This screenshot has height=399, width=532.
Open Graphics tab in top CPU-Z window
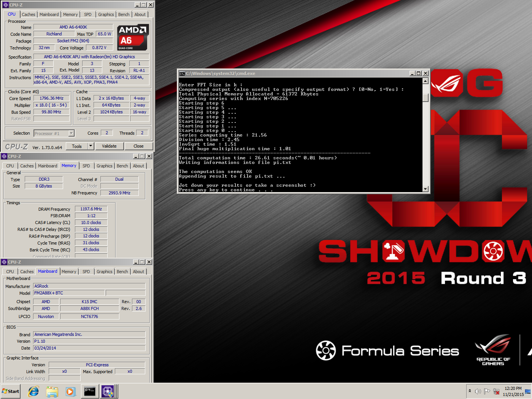[x=106, y=14]
